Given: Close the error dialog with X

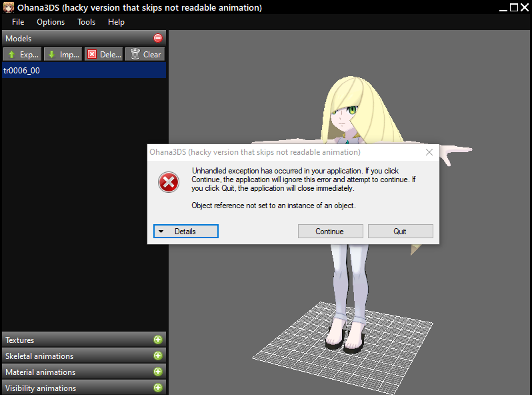Looking at the screenshot, I should (x=429, y=152).
